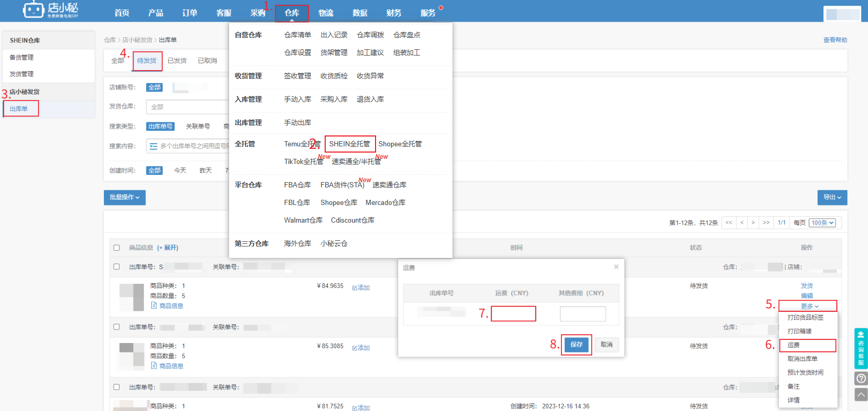Click the 查看帮助 link

(x=835, y=40)
